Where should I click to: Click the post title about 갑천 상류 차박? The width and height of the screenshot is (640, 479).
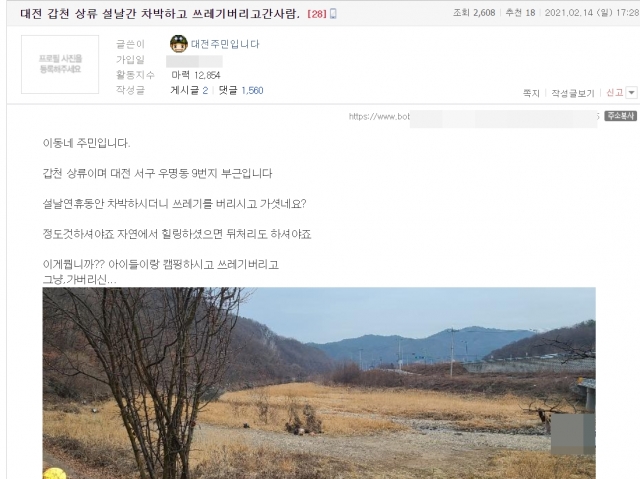[x=160, y=14]
